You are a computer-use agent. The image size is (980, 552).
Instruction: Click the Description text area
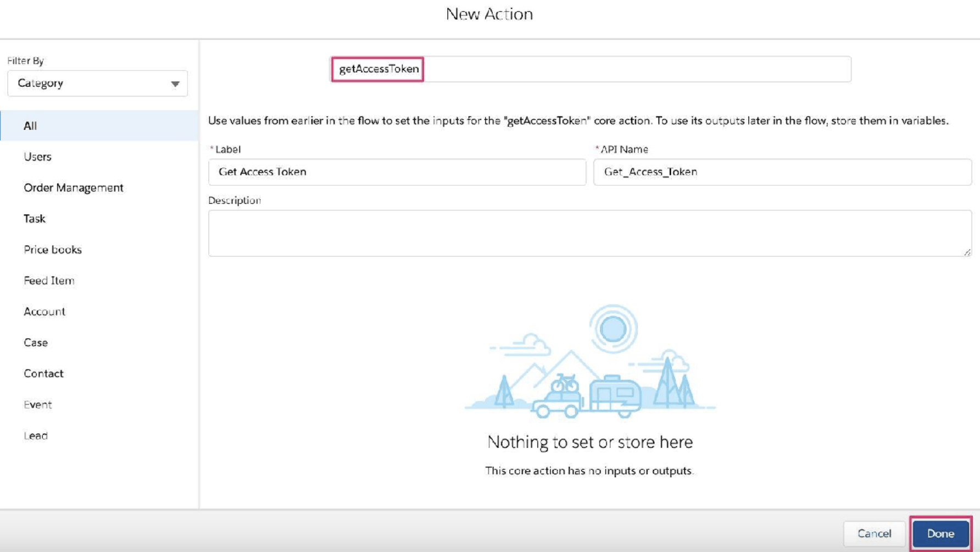(589, 233)
